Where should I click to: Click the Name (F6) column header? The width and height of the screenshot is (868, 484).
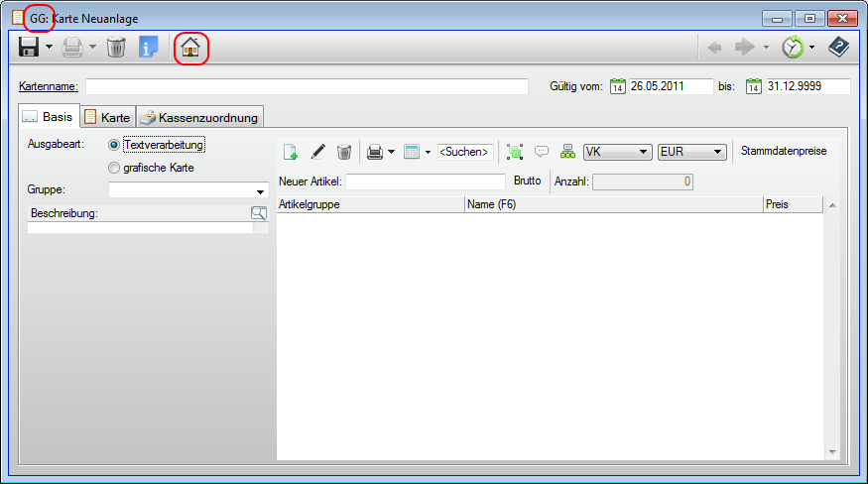coord(612,204)
